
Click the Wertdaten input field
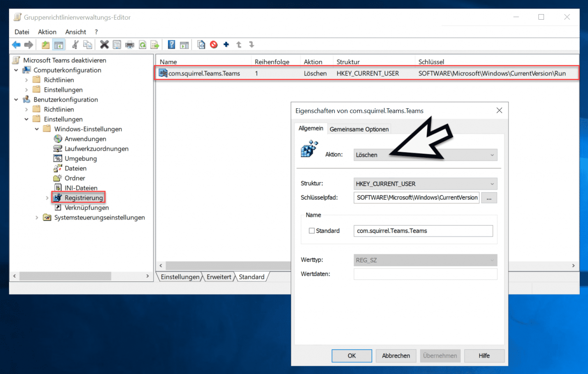coord(425,274)
